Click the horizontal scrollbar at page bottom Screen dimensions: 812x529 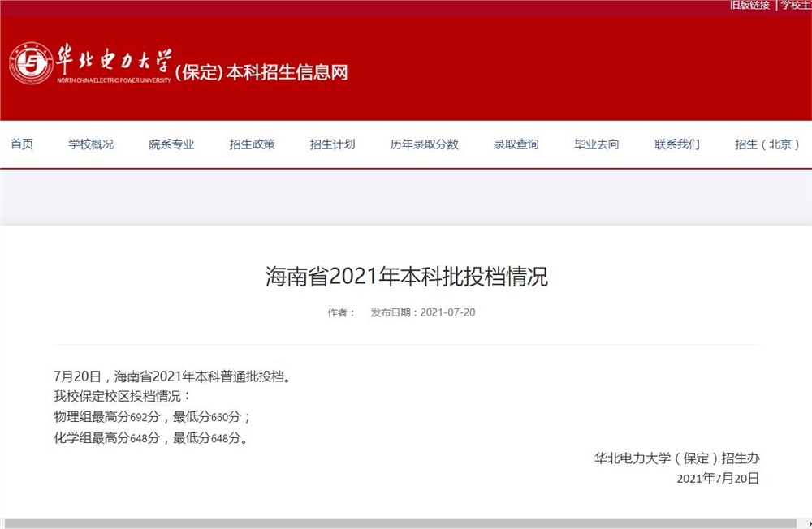click(x=400, y=524)
